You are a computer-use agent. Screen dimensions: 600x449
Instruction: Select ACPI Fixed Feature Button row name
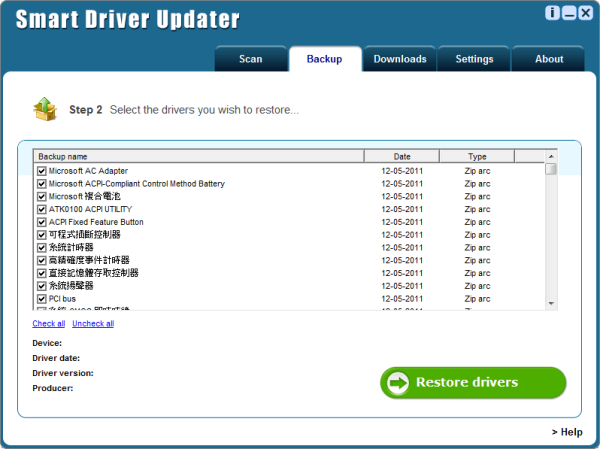point(96,222)
